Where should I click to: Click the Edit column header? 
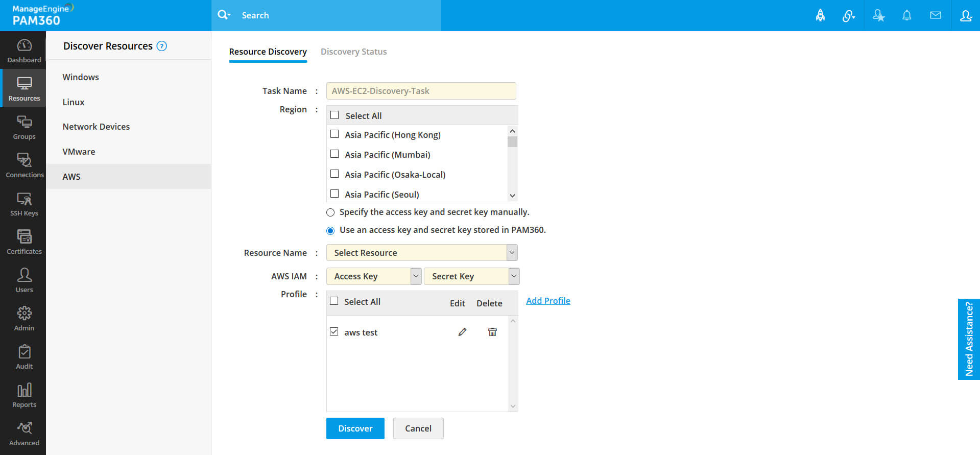click(x=457, y=303)
